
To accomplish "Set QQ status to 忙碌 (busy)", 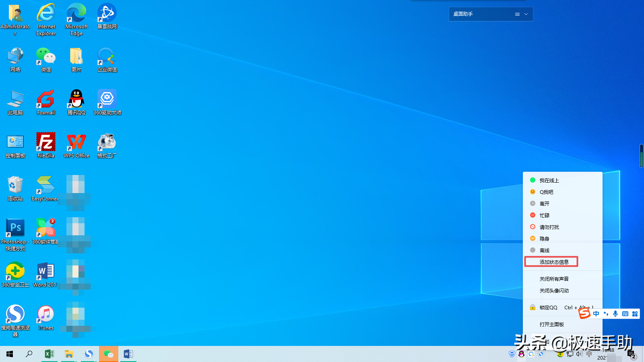I will click(x=544, y=216).
